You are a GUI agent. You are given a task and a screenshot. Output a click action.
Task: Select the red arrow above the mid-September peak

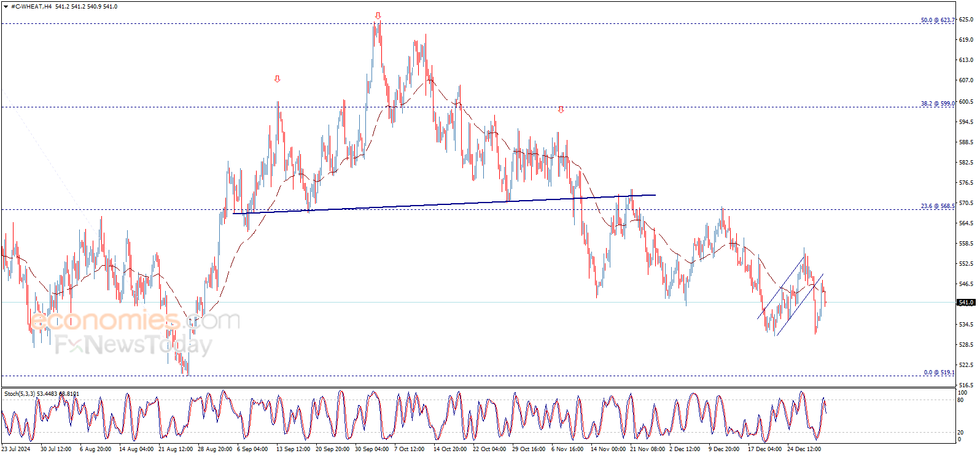coord(278,79)
